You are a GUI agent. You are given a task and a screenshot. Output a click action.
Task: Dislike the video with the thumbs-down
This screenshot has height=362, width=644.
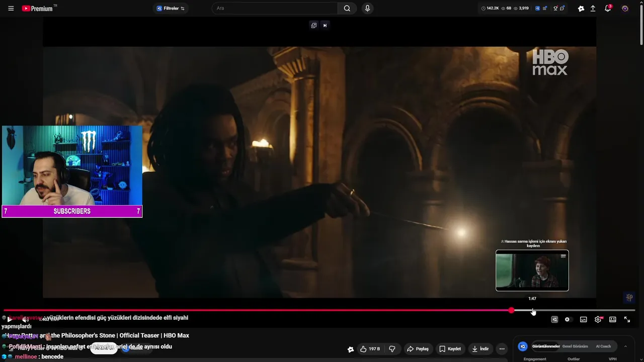[392, 349]
